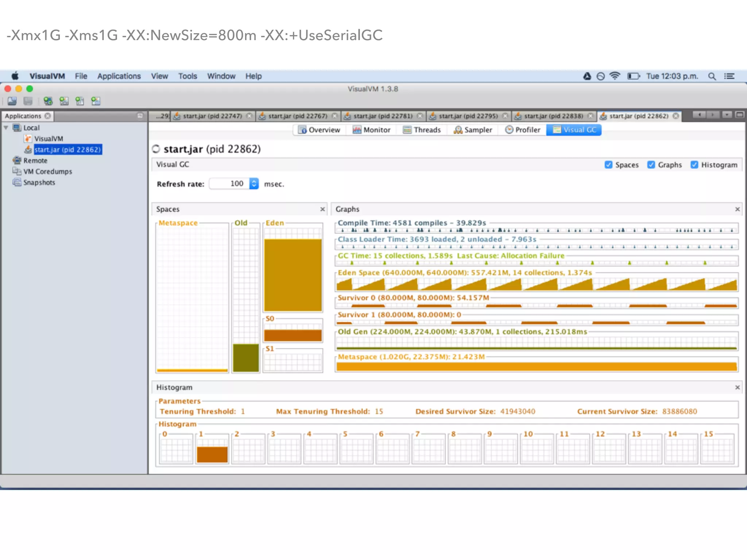Click the S0 survivor space bar

[x=293, y=335]
